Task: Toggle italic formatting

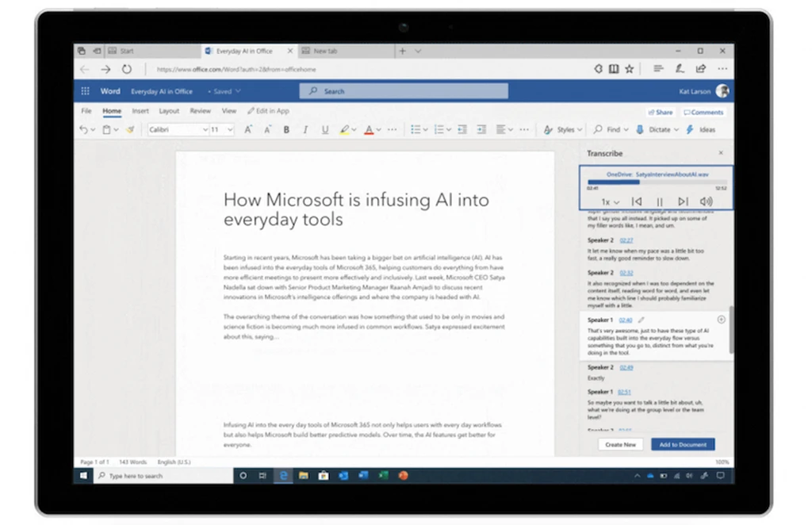Action: tap(305, 130)
